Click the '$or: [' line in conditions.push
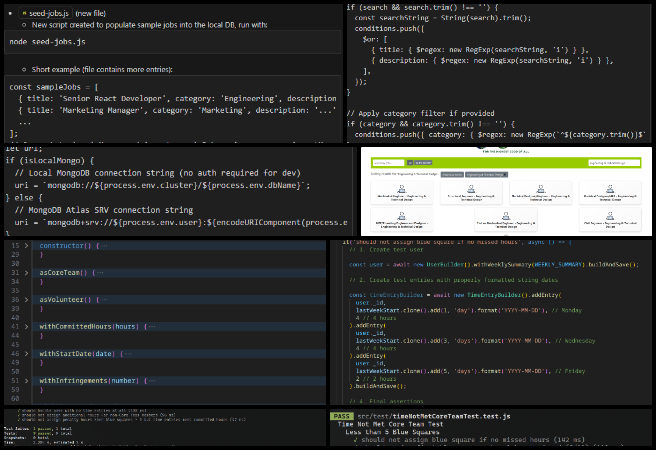656x450 pixels. point(375,39)
